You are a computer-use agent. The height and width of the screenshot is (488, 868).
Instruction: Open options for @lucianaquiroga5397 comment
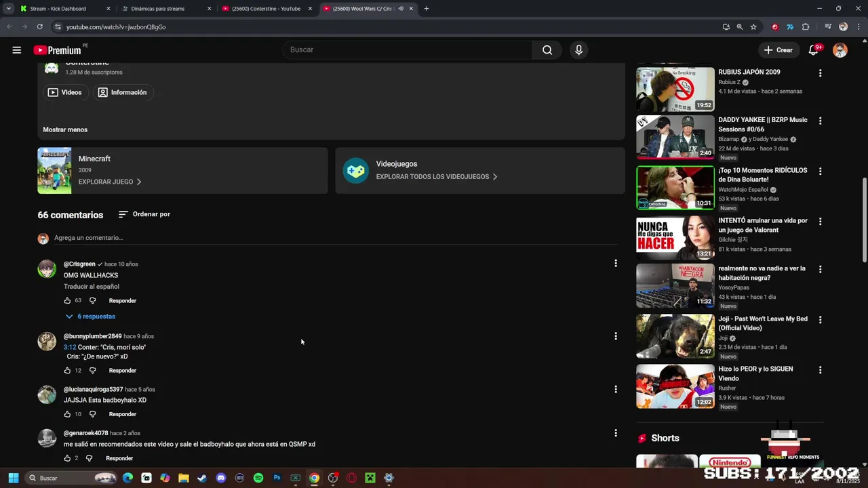pos(616,389)
